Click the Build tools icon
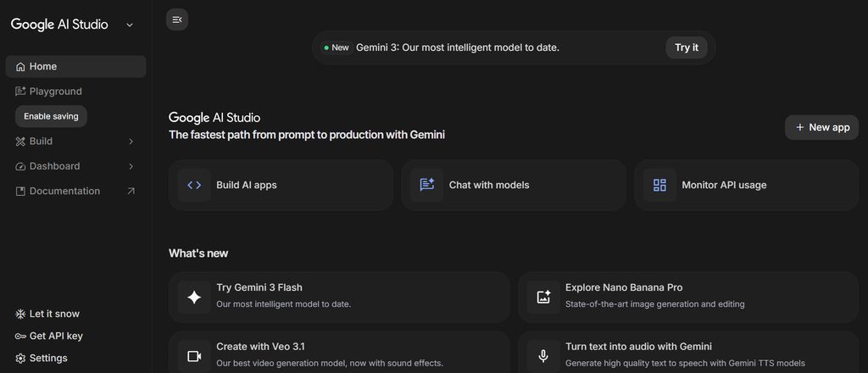Viewport: 868px width, 373px height. 20,142
